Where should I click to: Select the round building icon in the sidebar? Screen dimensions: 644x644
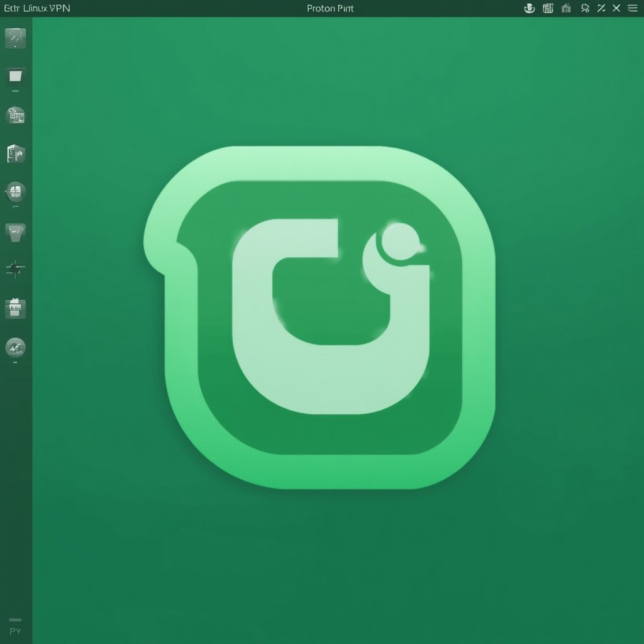[15, 115]
